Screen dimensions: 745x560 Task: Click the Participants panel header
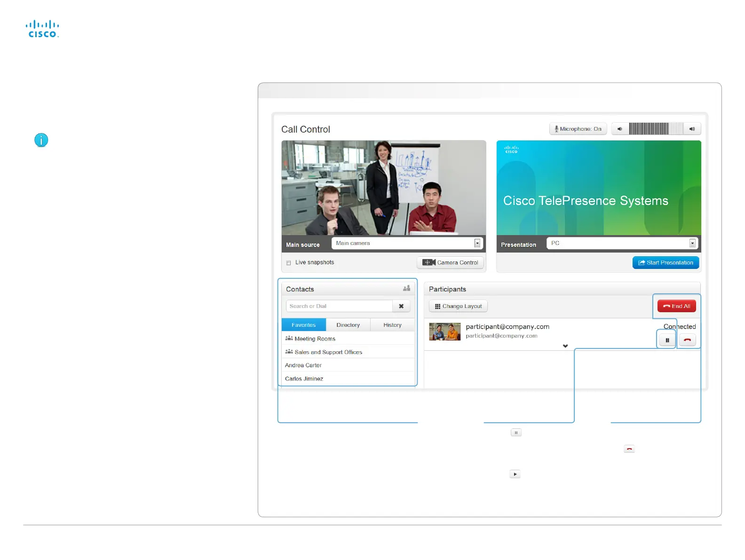click(x=562, y=289)
